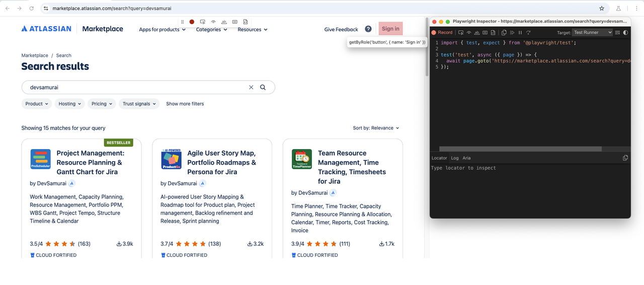644x285 pixels.
Task: Open the Sort by Relevance dropdown
Action: click(x=376, y=128)
